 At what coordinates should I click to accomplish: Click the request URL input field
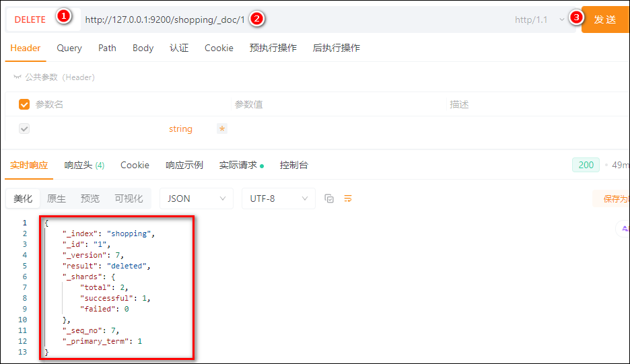coord(295,20)
